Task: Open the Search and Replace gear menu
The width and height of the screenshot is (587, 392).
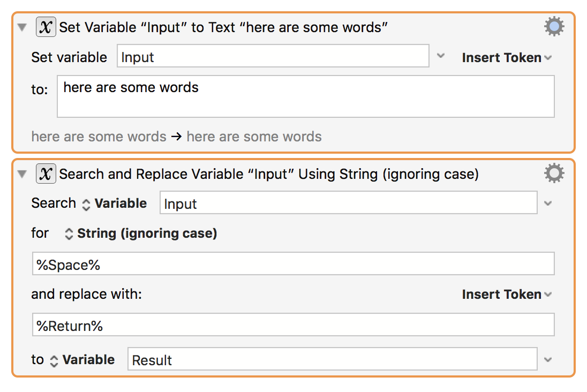Action: click(x=554, y=172)
